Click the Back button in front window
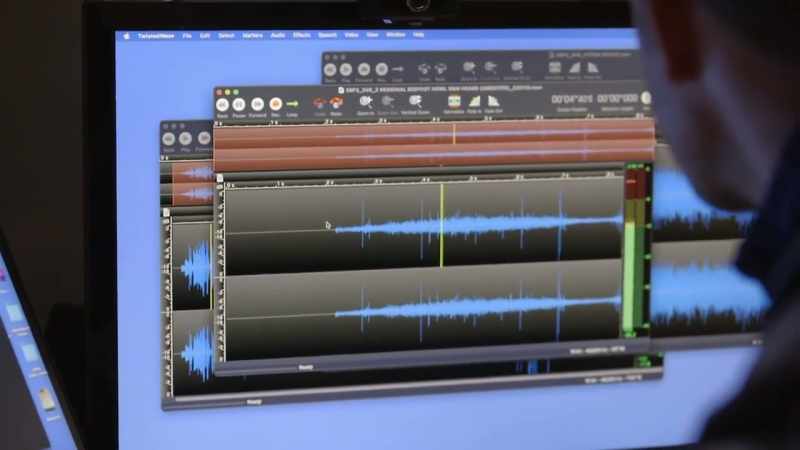This screenshot has width=800, height=450. tap(222, 105)
